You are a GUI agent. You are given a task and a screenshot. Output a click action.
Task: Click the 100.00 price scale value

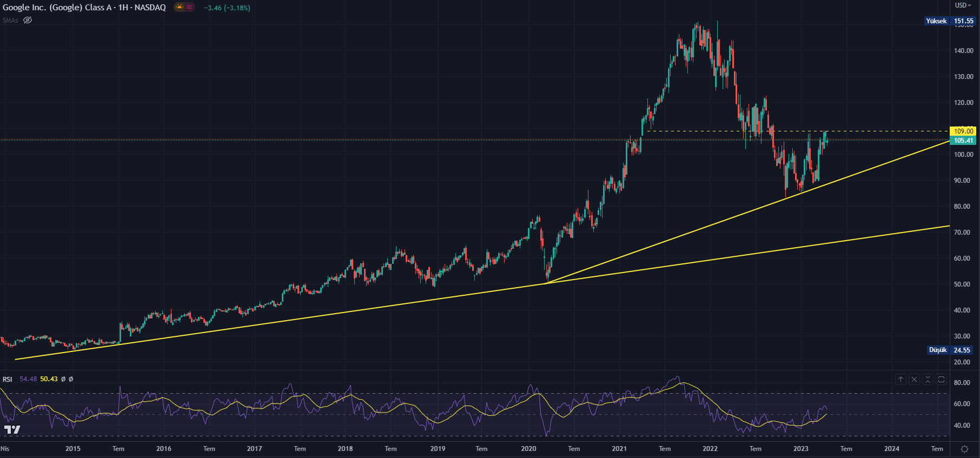click(964, 155)
